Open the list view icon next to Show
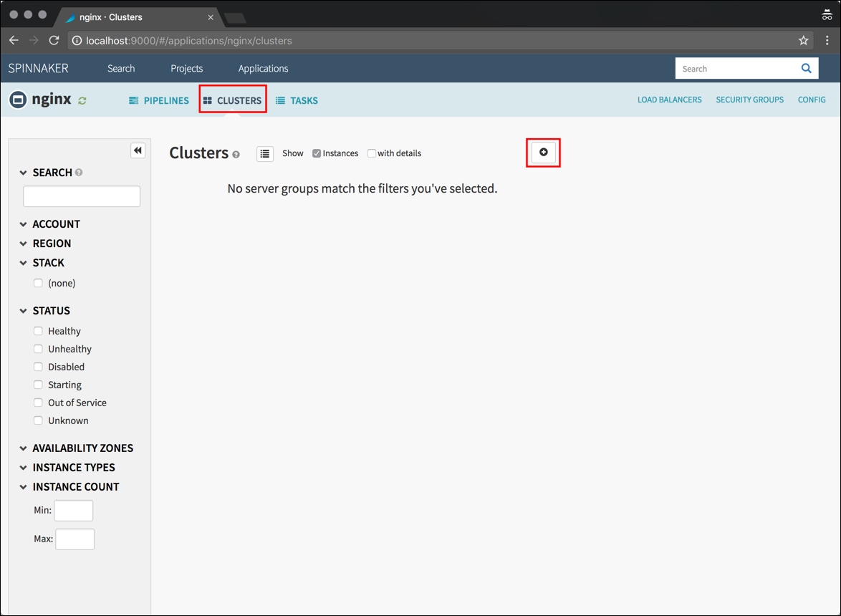The image size is (841, 616). point(264,153)
